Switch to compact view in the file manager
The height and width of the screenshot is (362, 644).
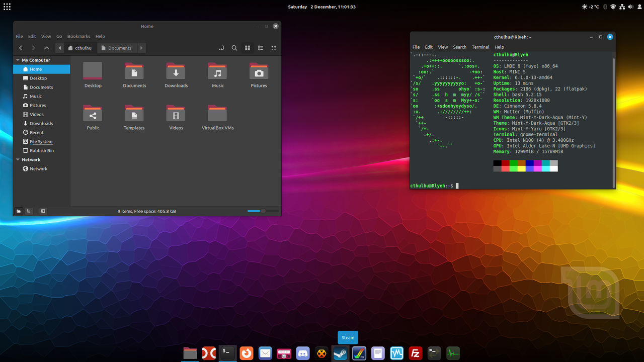tap(274, 48)
